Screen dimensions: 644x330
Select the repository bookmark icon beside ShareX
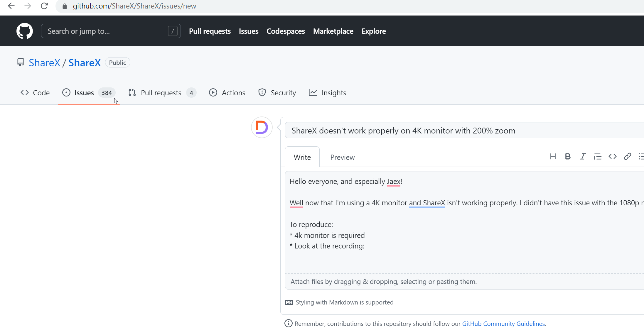21,62
